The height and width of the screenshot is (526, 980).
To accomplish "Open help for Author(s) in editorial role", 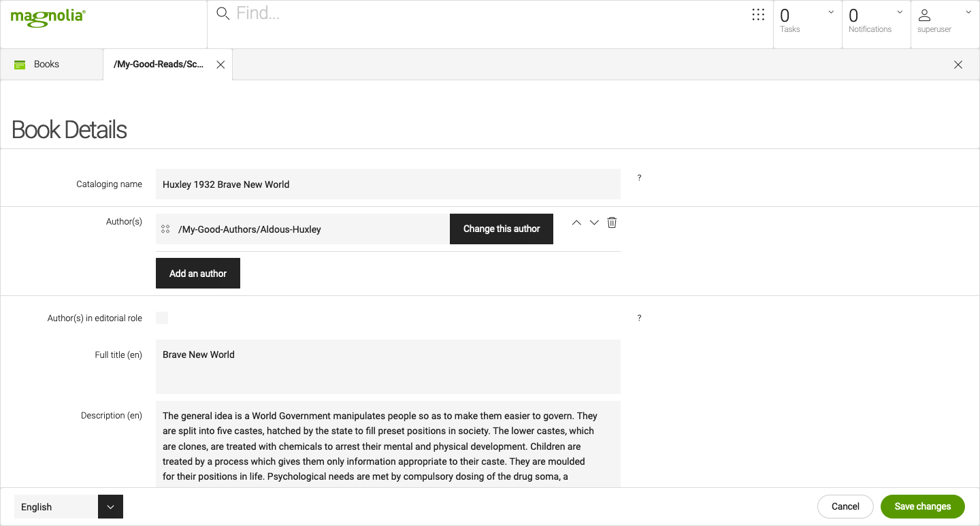I will tap(639, 318).
